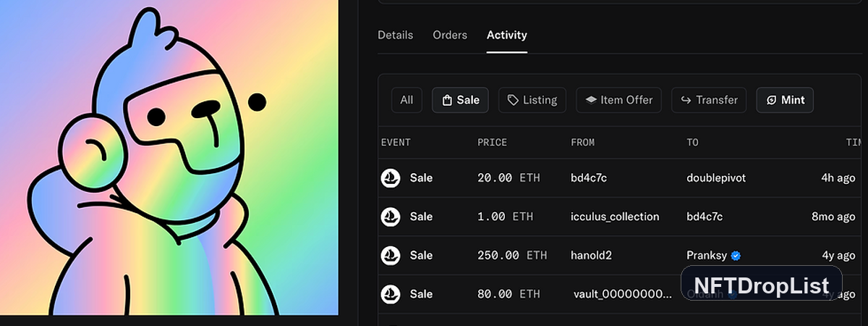Viewport: 868px width, 326px height.
Task: Click the OpenSea icon on the 250.00 ETH sale
Action: coord(391,255)
